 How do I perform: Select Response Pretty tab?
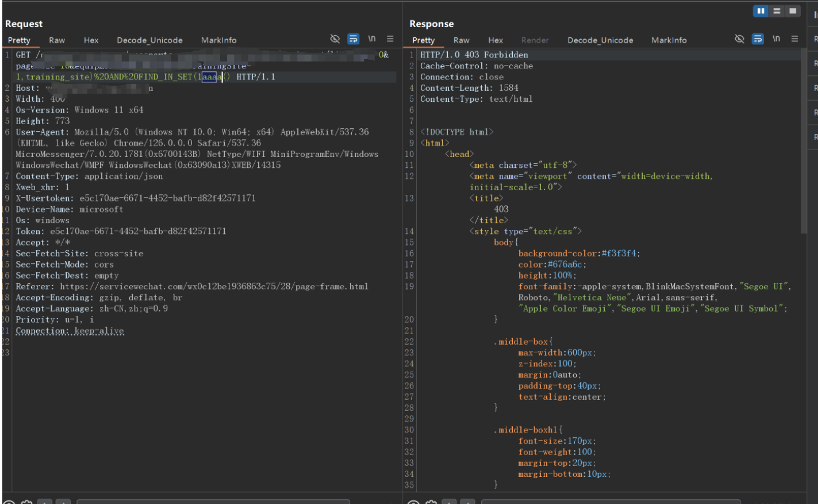pos(424,40)
